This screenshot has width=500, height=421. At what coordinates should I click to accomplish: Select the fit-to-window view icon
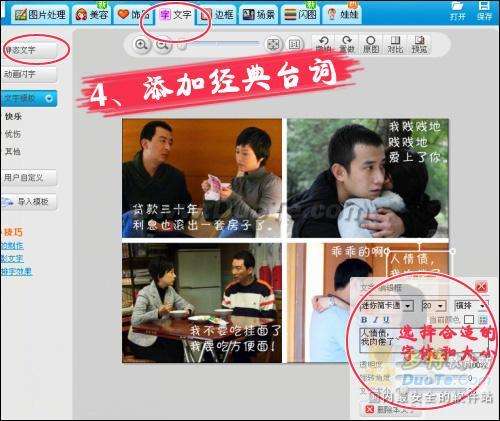tap(273, 44)
